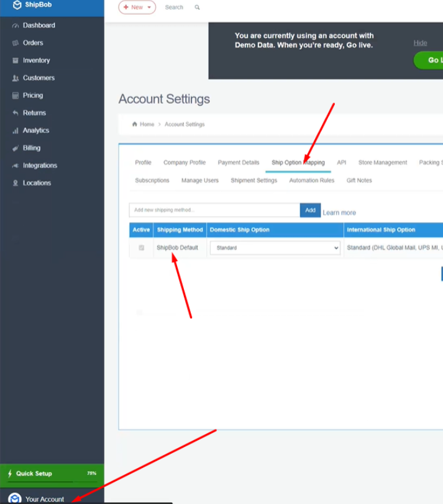
Task: Focus the Add new shipping method field
Action: [x=214, y=210]
